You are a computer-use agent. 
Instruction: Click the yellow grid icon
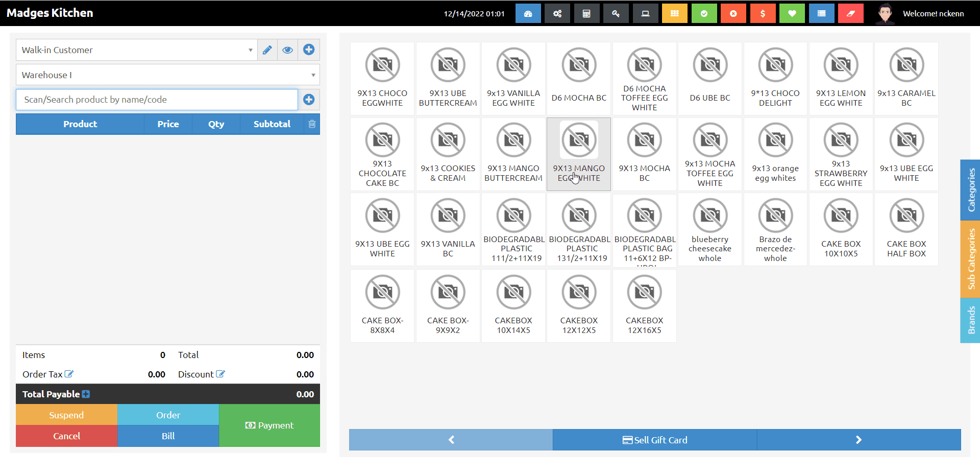[x=675, y=13]
